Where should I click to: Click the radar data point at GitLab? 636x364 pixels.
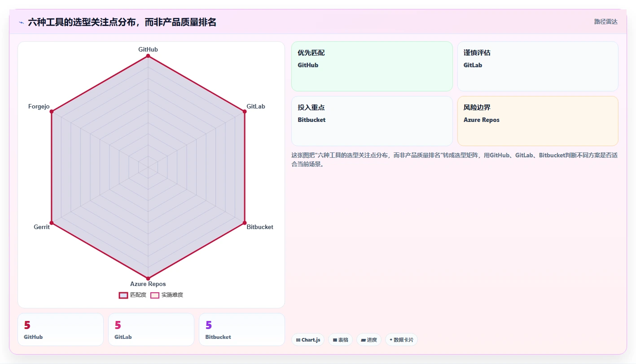pos(245,111)
